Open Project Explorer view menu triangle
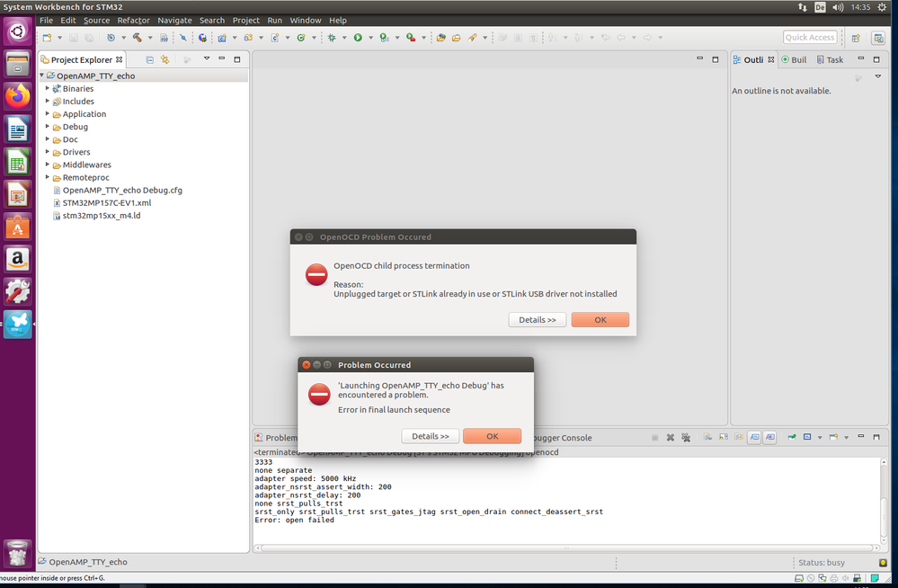Screen dimensions: 898x588 (x=207, y=58)
